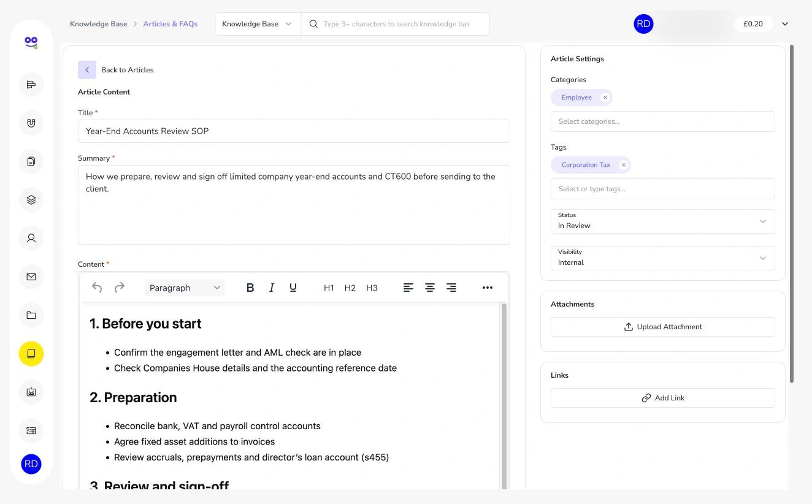Open the documents icon in the sidebar
The image size is (812, 504).
pos(31,161)
